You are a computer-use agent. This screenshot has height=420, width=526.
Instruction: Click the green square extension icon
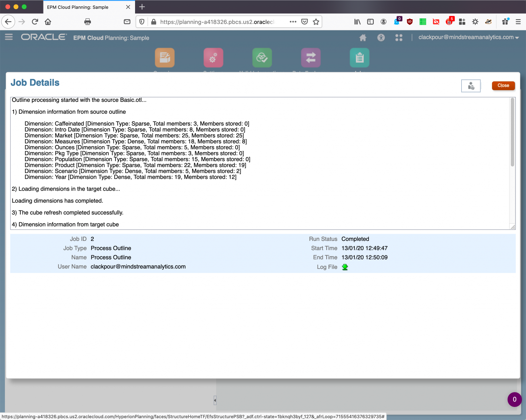(423, 22)
